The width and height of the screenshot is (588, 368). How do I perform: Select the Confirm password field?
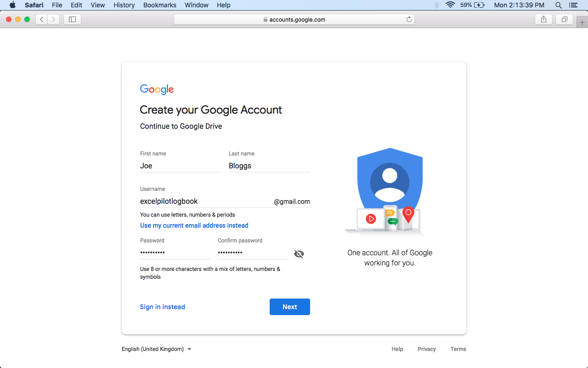coord(253,253)
